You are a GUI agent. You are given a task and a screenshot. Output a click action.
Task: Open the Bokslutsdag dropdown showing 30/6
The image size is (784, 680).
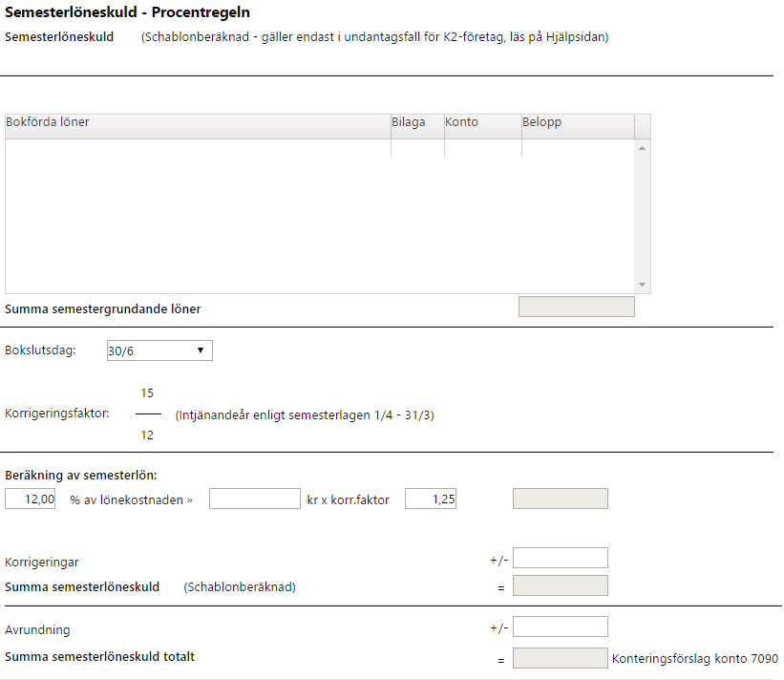(159, 351)
